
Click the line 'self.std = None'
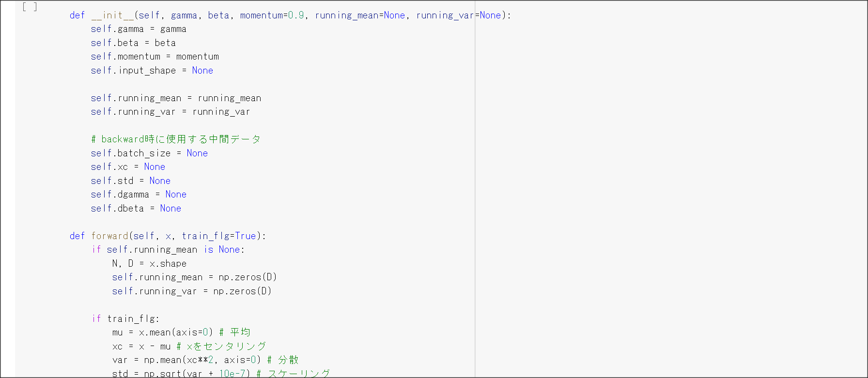click(131, 181)
